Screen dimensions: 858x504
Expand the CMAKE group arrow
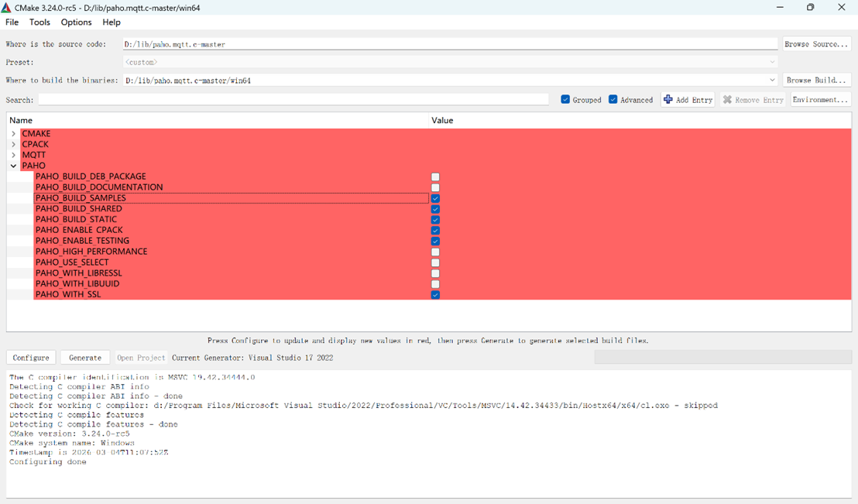[x=14, y=133]
